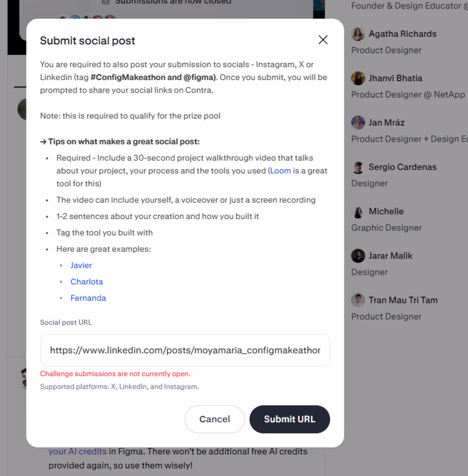Click Michelle's profile avatar
468x476 pixels.
coord(358,211)
